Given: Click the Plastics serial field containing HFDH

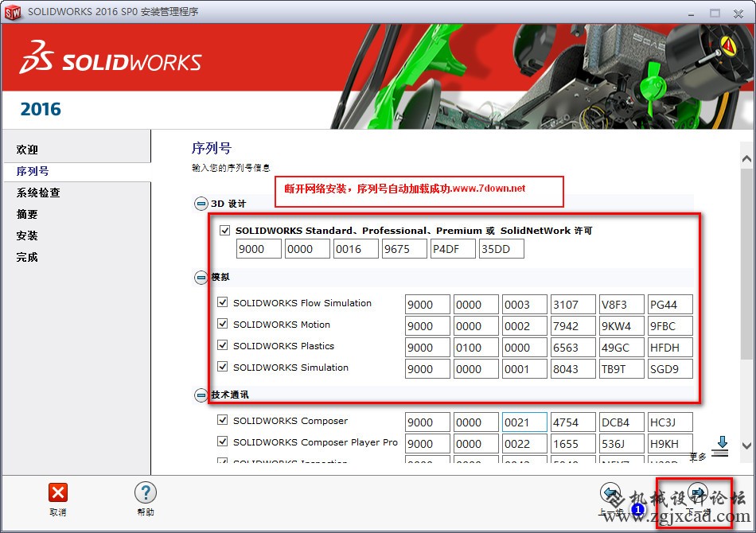Looking at the screenshot, I should [x=670, y=348].
